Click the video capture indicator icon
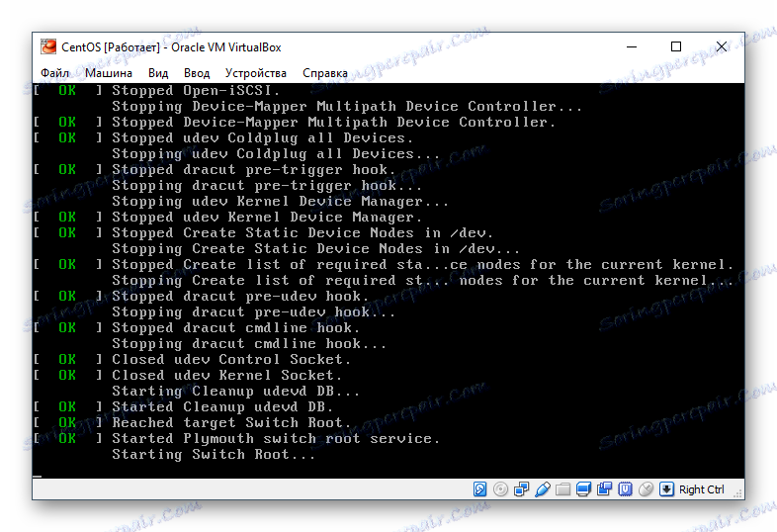The width and height of the screenshot is (777, 532). click(x=605, y=489)
